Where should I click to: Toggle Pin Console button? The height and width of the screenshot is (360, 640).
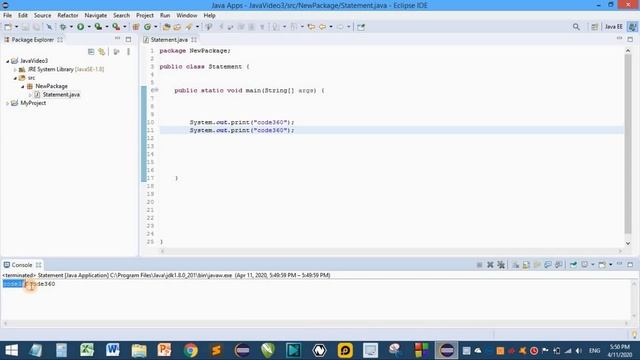(x=573, y=265)
